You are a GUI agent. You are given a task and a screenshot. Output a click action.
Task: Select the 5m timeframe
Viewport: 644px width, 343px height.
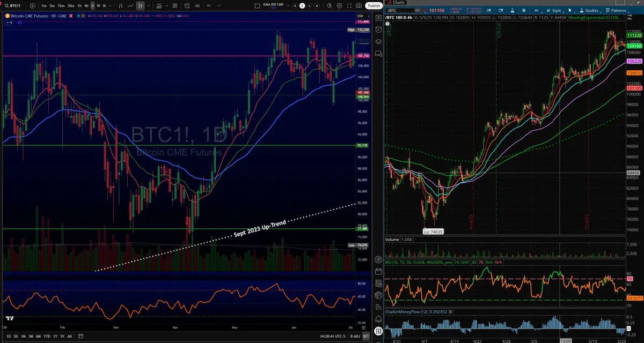pos(52,5)
